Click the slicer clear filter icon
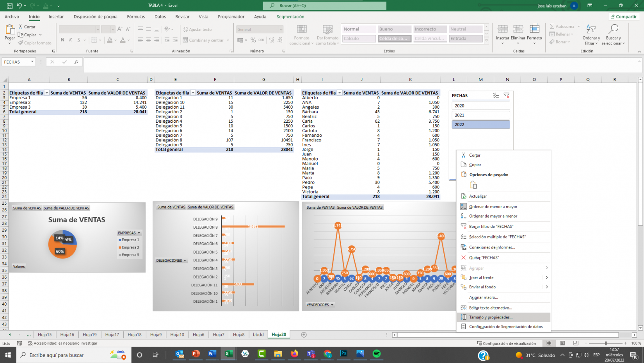644x363 pixels. coord(507,95)
